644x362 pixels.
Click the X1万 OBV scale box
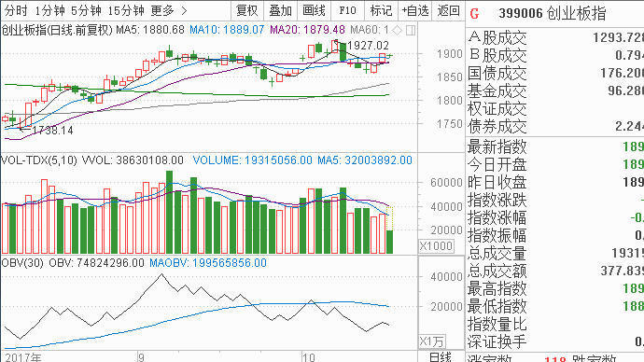[x=431, y=341]
